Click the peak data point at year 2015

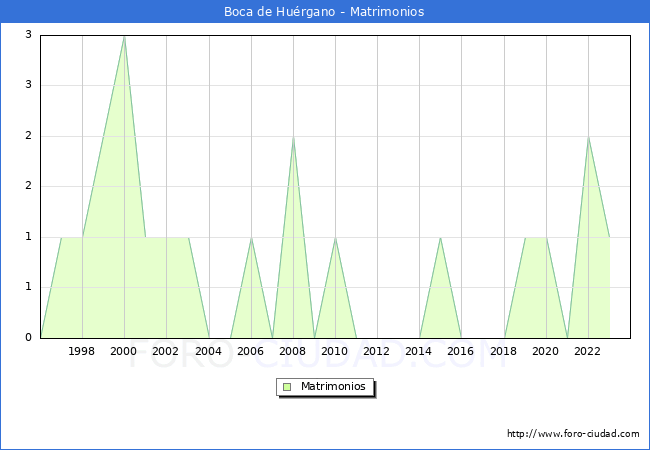[x=440, y=238]
